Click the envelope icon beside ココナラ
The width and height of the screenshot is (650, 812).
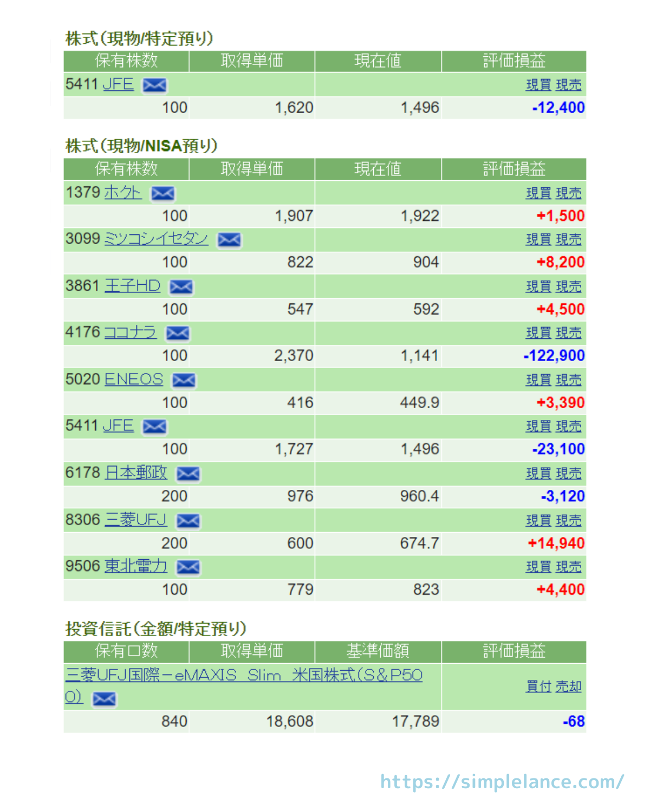tap(178, 333)
